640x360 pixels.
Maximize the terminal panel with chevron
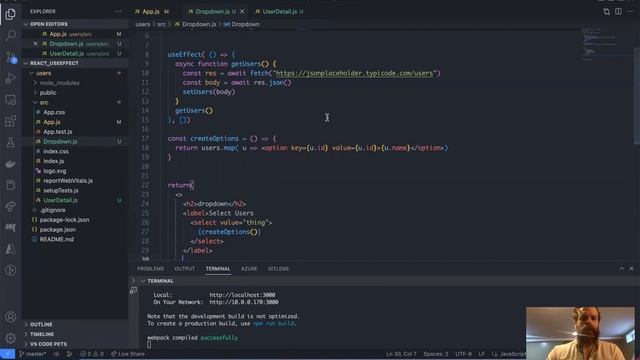tap(621, 268)
